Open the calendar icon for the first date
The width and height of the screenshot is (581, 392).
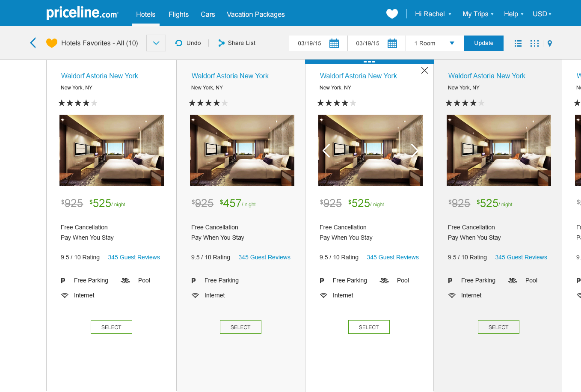tap(334, 43)
